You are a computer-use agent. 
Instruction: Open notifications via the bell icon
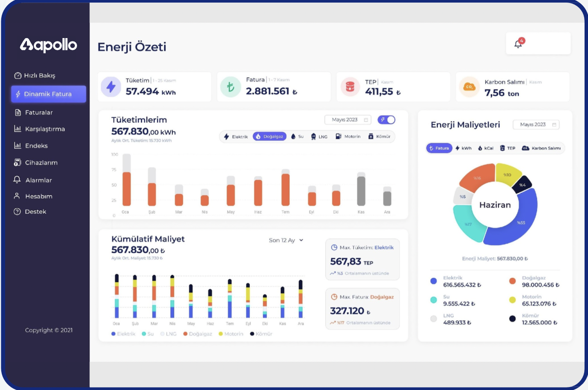518,43
